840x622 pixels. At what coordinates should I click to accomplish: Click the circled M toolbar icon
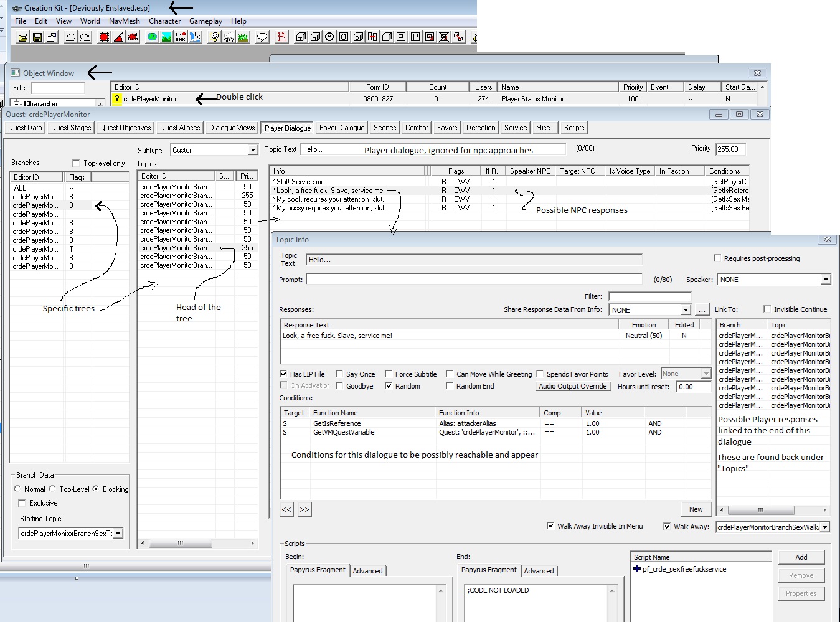point(329,37)
